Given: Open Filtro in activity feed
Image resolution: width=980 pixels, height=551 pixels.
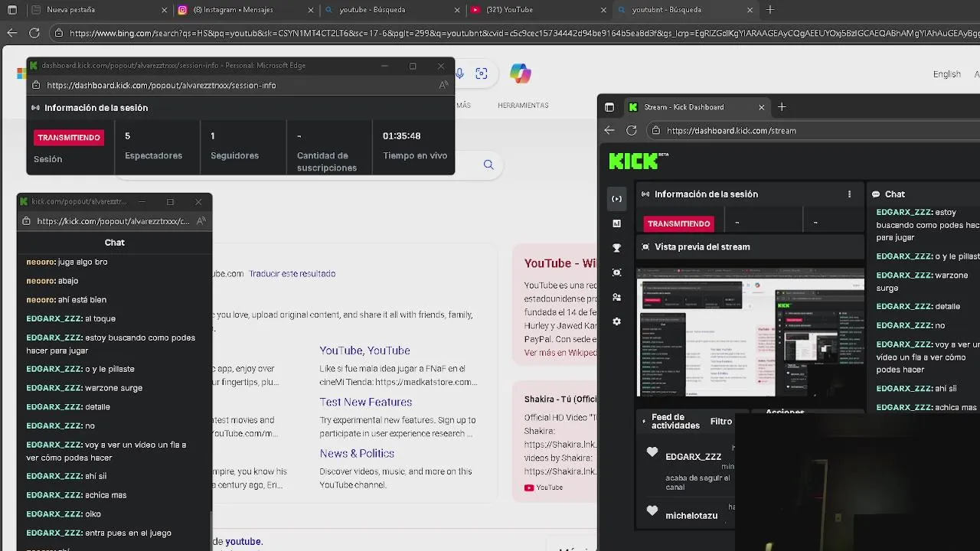Looking at the screenshot, I should pos(720,422).
